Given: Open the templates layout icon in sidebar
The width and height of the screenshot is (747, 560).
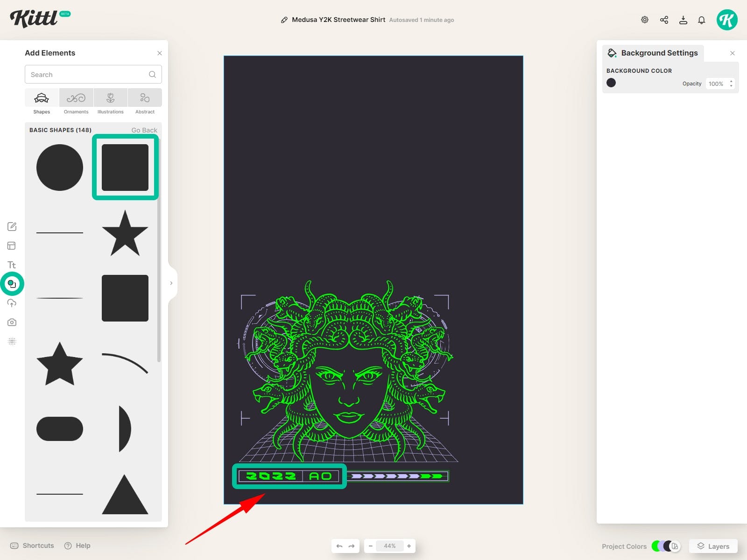Looking at the screenshot, I should (x=12, y=245).
